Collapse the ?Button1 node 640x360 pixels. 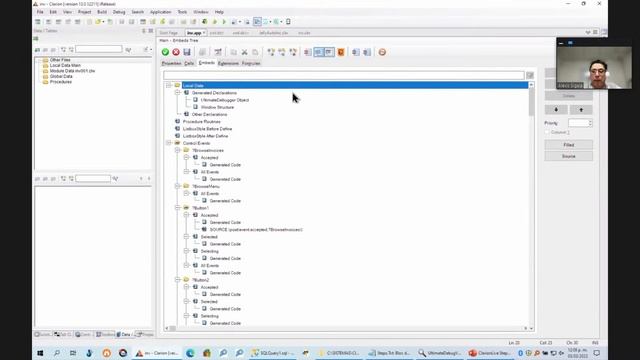click(177, 208)
